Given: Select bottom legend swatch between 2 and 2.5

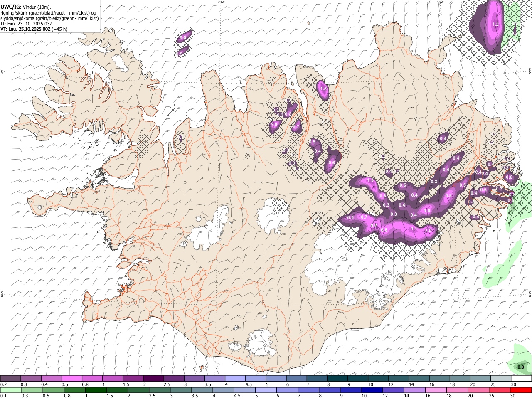Looking at the screenshot, I should [x=138, y=390].
